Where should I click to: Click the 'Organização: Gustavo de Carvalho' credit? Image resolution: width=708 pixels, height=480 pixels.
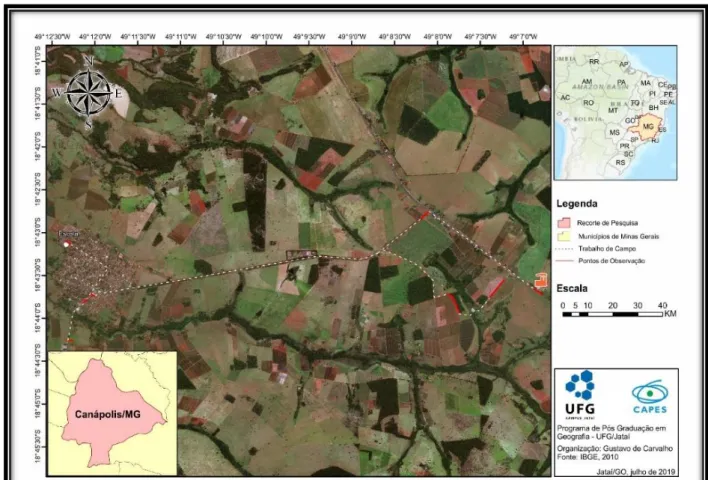tap(615, 448)
